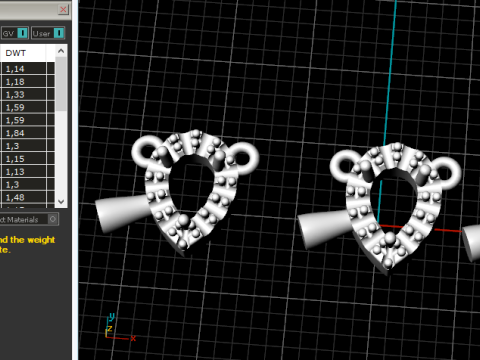
Task: Select the 1,59 cell directly below 1,33
Action: pyautogui.click(x=23, y=107)
